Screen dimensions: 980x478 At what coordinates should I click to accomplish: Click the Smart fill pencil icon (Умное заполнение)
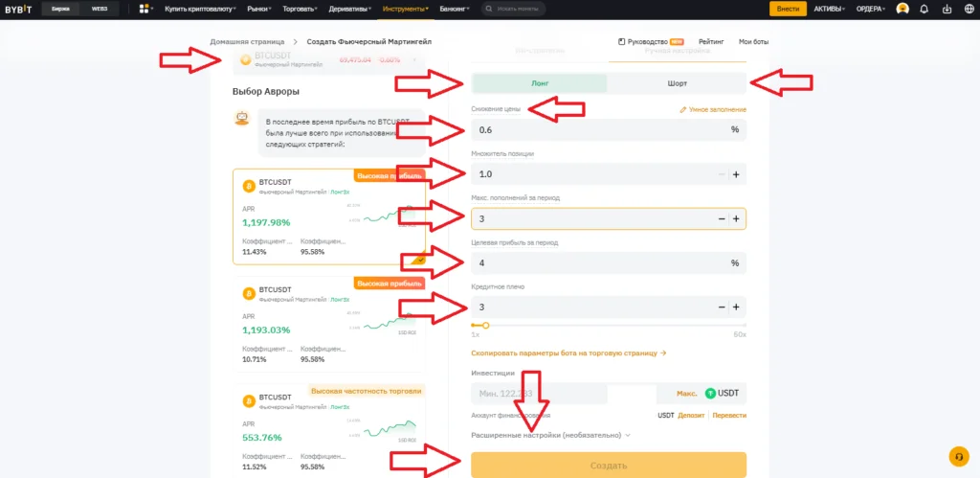pyautogui.click(x=682, y=110)
